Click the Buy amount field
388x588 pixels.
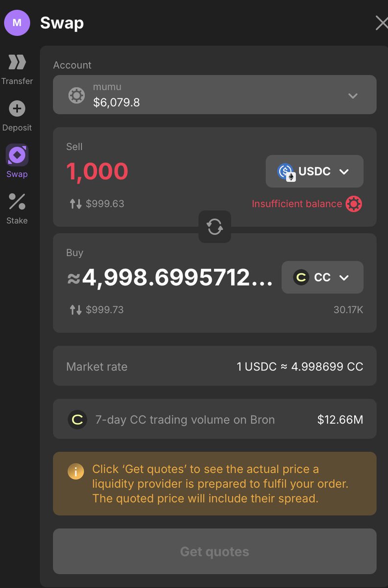click(x=171, y=278)
